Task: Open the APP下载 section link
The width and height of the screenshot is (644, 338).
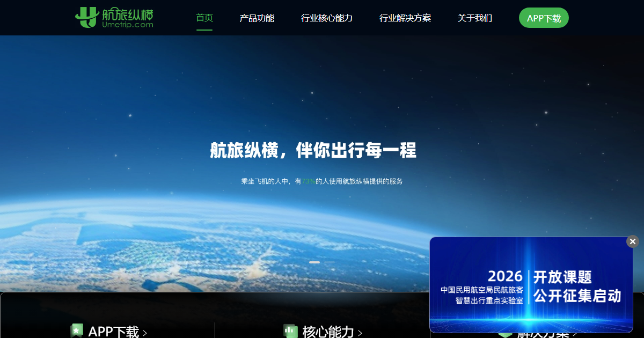Action: 113,332
